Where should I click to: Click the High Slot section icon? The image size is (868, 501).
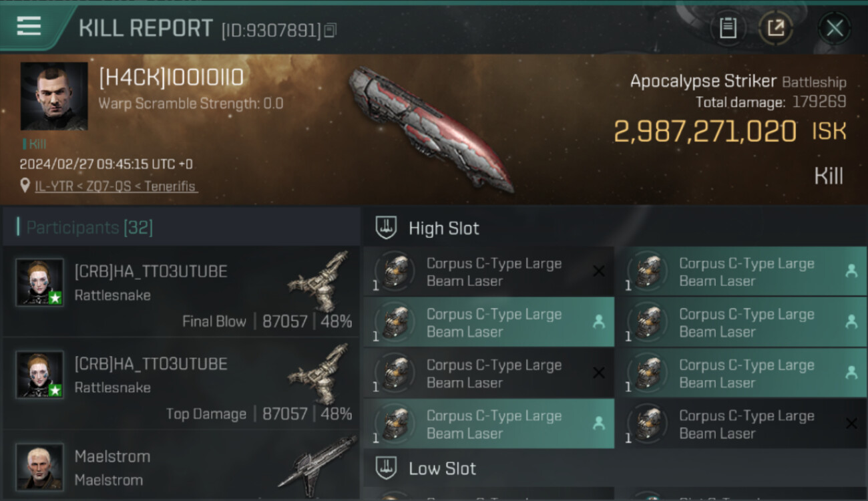pyautogui.click(x=387, y=228)
